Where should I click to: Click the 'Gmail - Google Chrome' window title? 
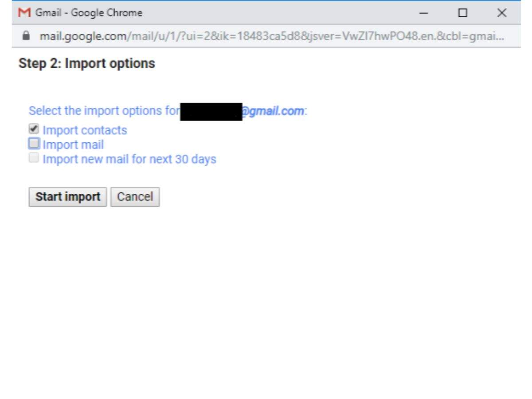tap(89, 13)
